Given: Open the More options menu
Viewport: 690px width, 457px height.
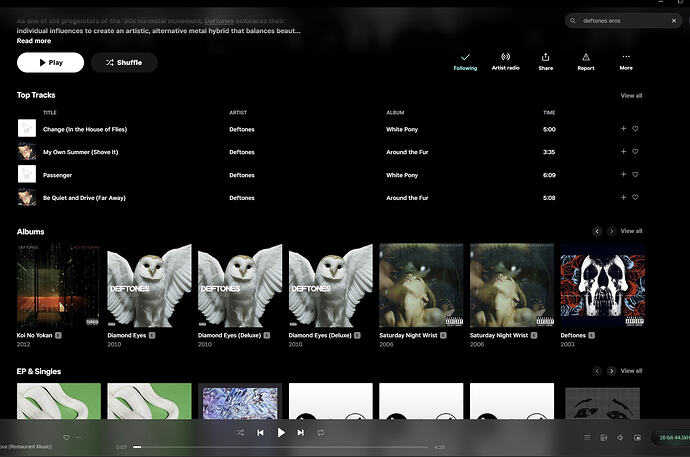Looking at the screenshot, I should tap(626, 62).
